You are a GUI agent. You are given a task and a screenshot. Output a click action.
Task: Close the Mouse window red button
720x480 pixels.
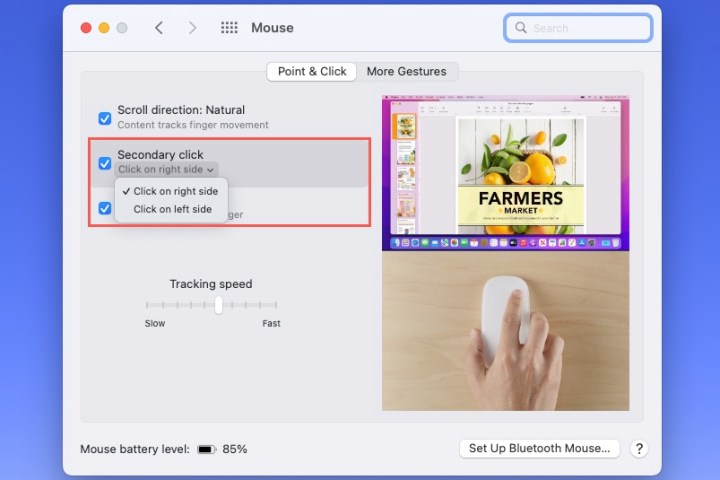click(86, 28)
